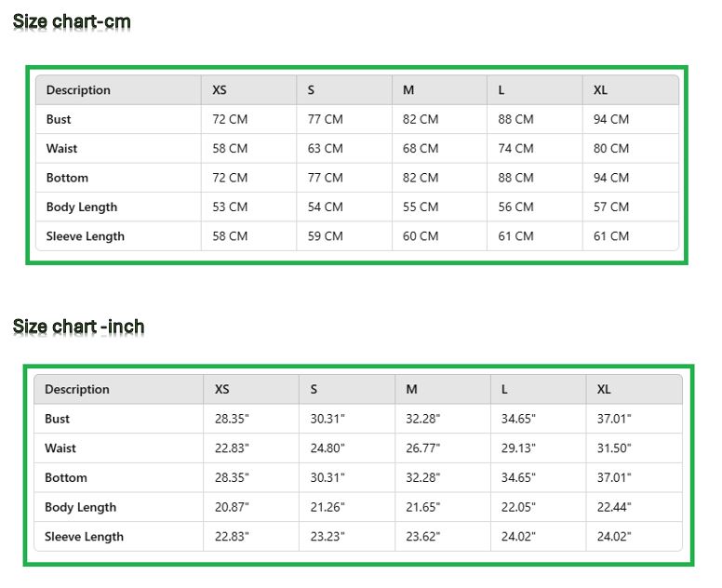Click the Description header in cm chart
The width and height of the screenshot is (722, 588).
pyautogui.click(x=78, y=90)
